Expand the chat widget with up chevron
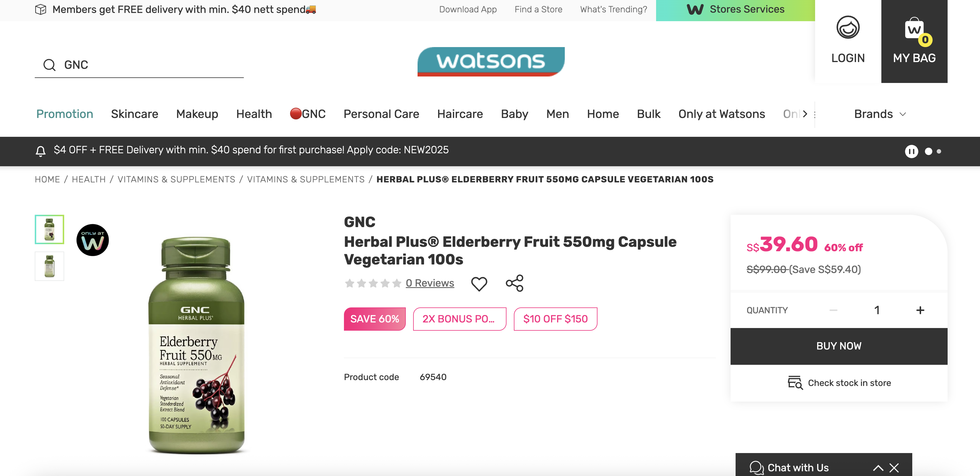Image resolution: width=980 pixels, height=476 pixels. pyautogui.click(x=878, y=468)
